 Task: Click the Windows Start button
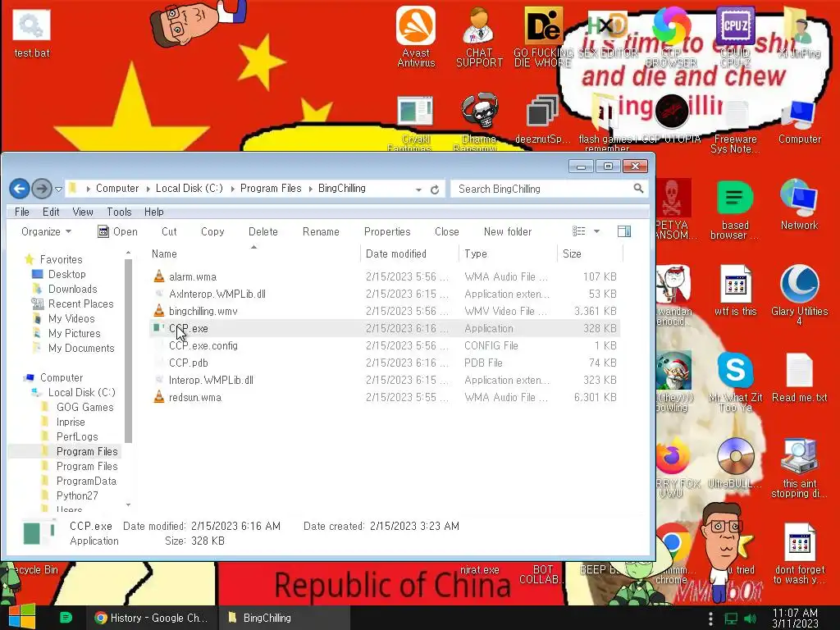[x=21, y=617]
